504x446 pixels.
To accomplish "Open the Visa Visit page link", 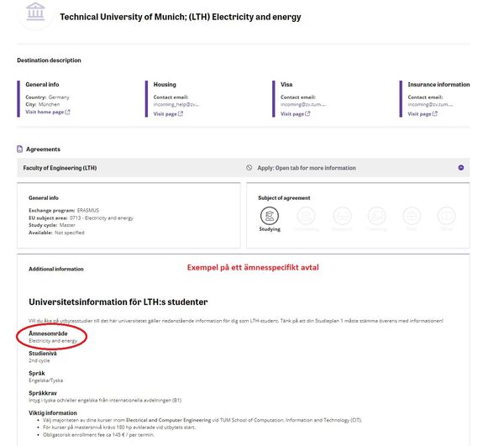I will pos(295,113).
